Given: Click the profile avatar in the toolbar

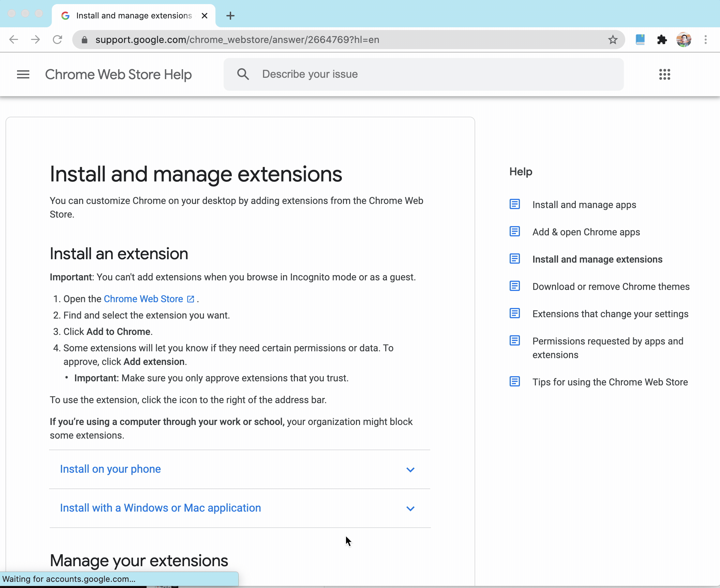Looking at the screenshot, I should point(684,40).
